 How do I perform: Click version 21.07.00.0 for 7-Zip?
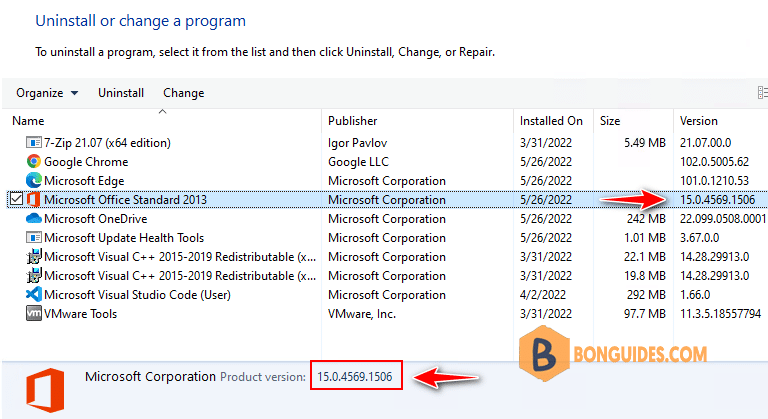point(705,143)
